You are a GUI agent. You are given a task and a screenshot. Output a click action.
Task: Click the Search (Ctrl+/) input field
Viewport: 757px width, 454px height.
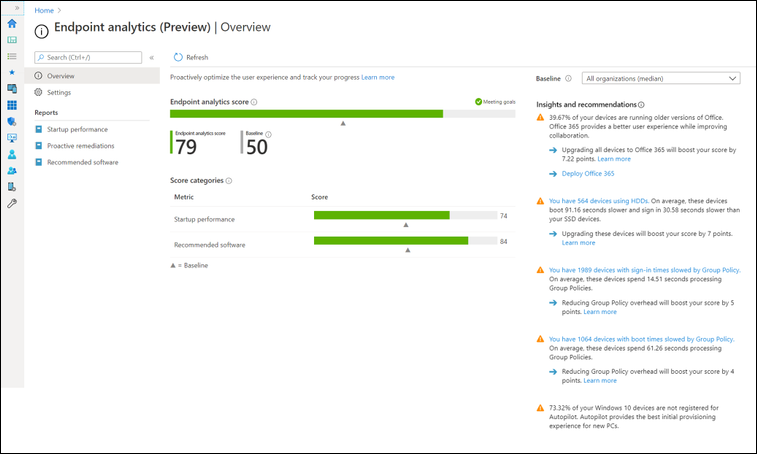87,58
